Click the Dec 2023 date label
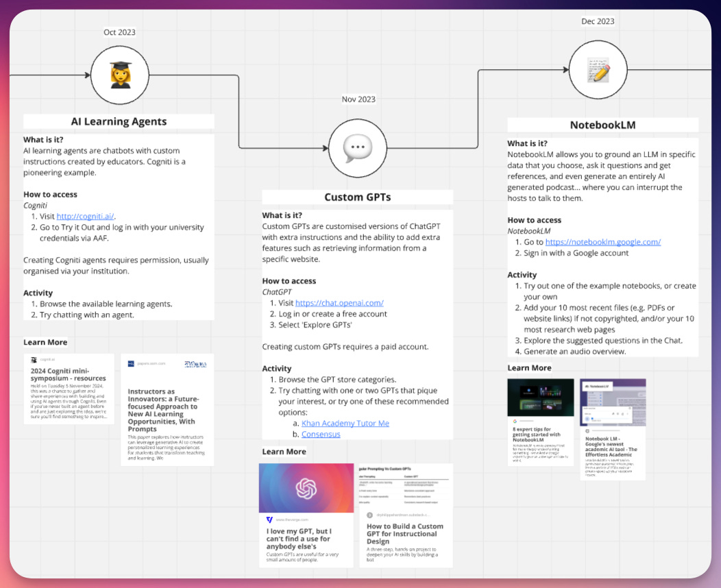Screen dimensions: 721x588 [x=598, y=21]
